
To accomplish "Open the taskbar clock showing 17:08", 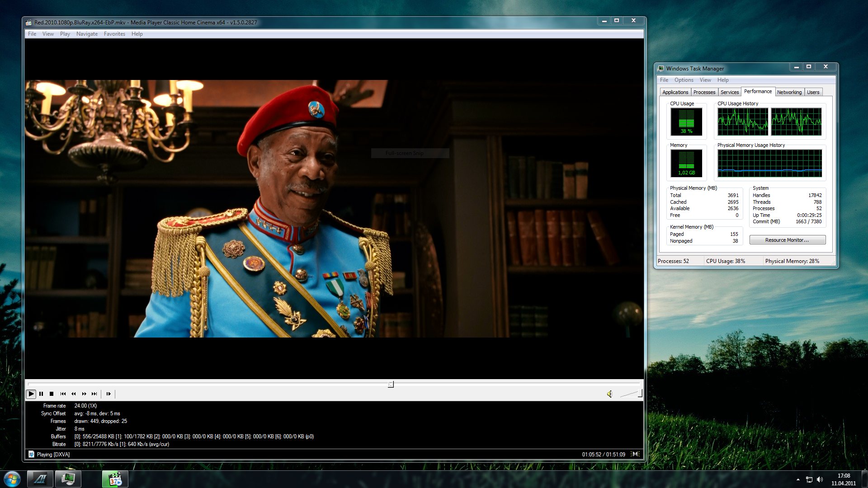I will click(844, 479).
